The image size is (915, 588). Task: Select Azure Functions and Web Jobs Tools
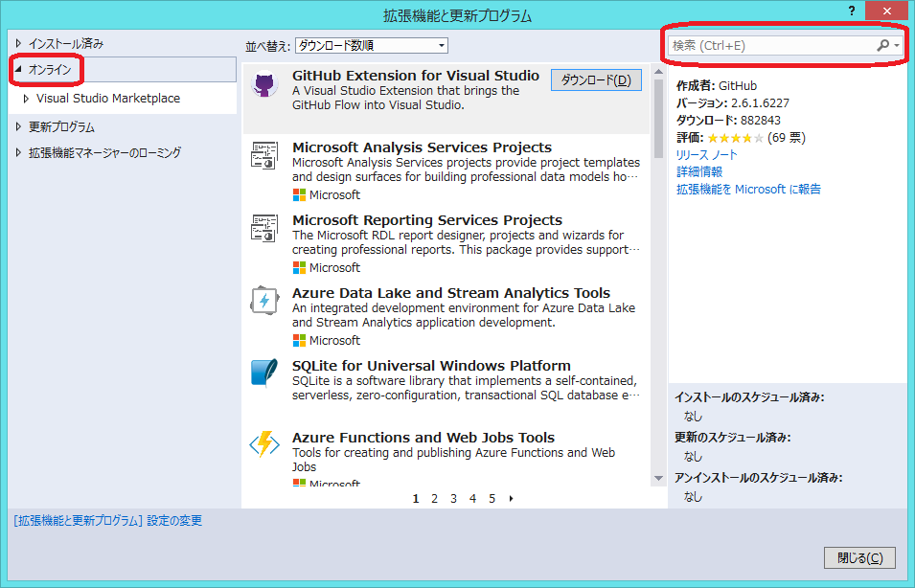click(x=423, y=438)
